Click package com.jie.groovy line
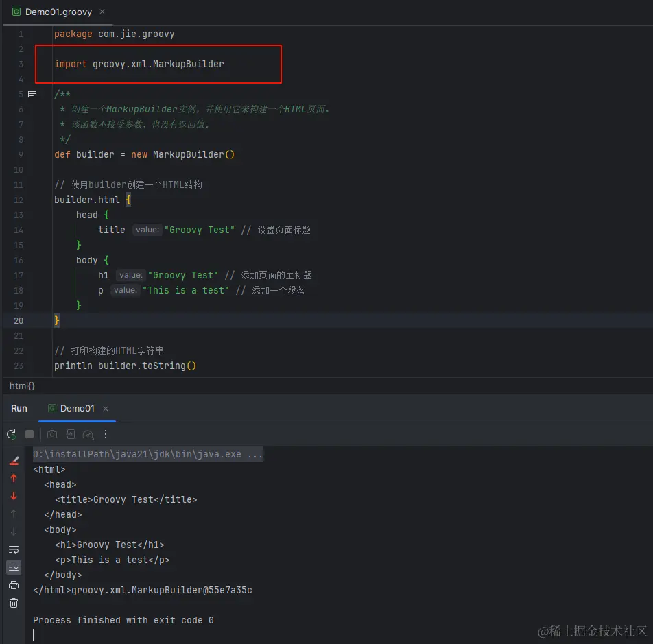The image size is (653, 644). [x=114, y=34]
